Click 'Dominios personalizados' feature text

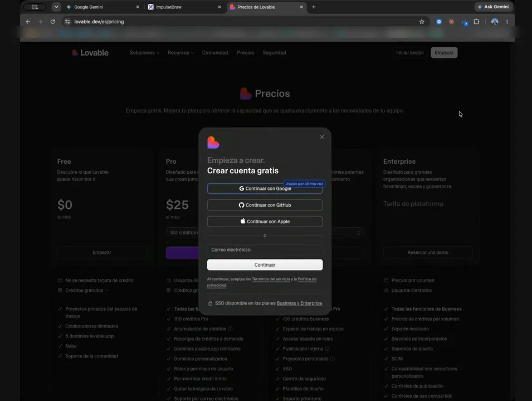point(201,359)
